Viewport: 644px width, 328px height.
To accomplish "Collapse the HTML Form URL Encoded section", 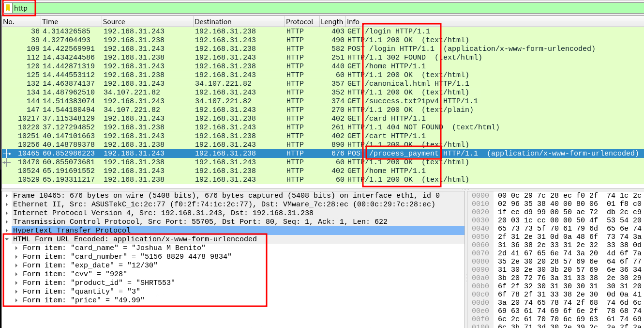I will (x=6, y=239).
